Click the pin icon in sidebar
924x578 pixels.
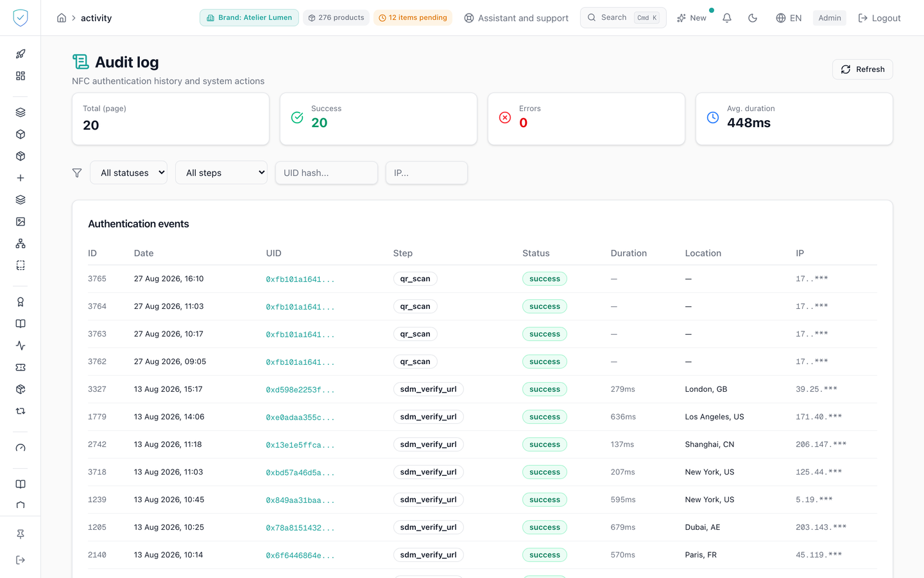(21, 534)
